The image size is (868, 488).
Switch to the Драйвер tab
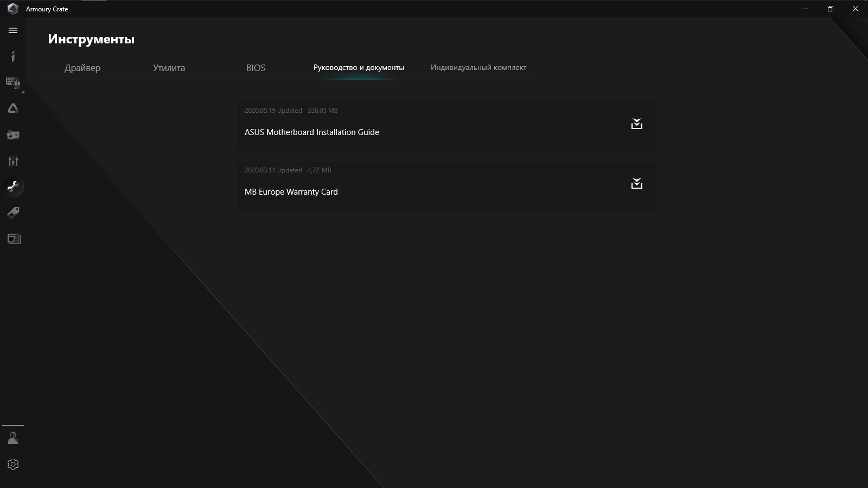[x=82, y=68]
